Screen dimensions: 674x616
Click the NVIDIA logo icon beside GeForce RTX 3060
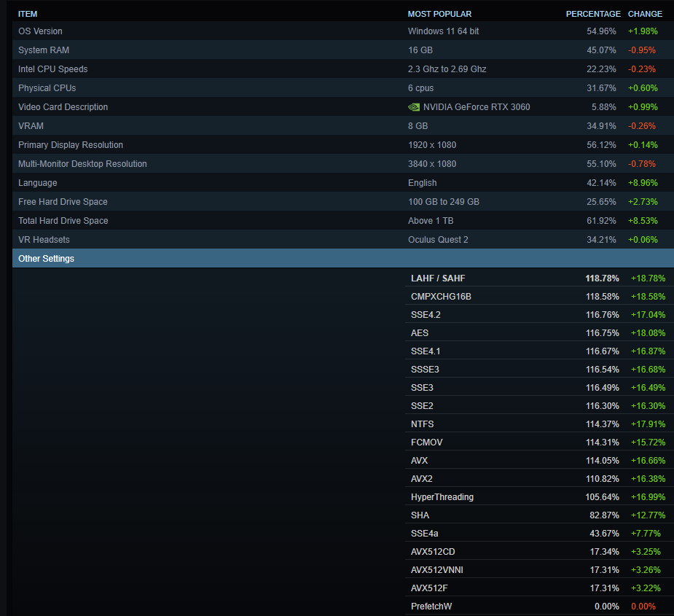[x=414, y=107]
